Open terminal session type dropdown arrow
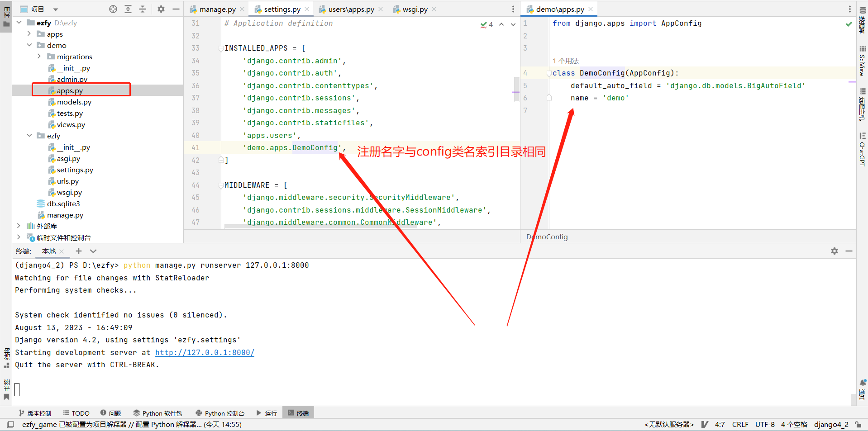 (93, 251)
